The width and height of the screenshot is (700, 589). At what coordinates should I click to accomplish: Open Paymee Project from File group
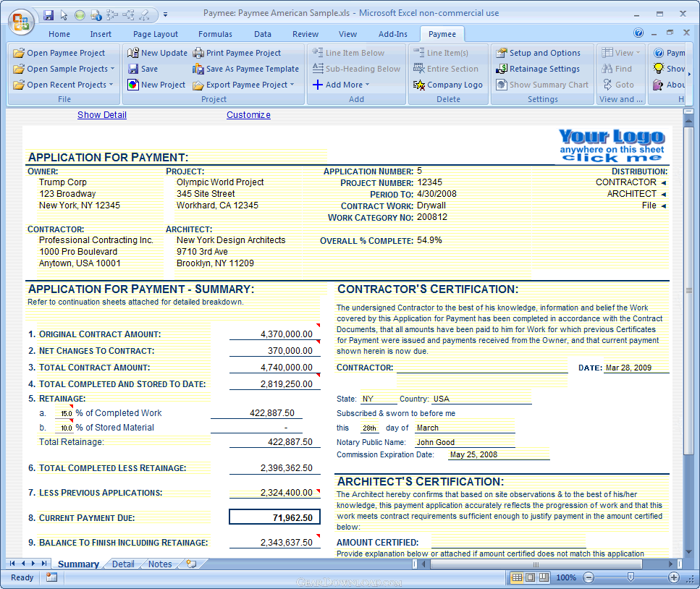pyautogui.click(x=59, y=53)
